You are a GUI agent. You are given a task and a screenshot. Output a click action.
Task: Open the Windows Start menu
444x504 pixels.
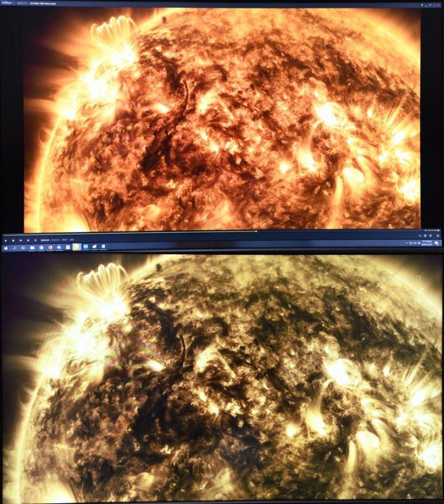pyautogui.click(x=6, y=248)
